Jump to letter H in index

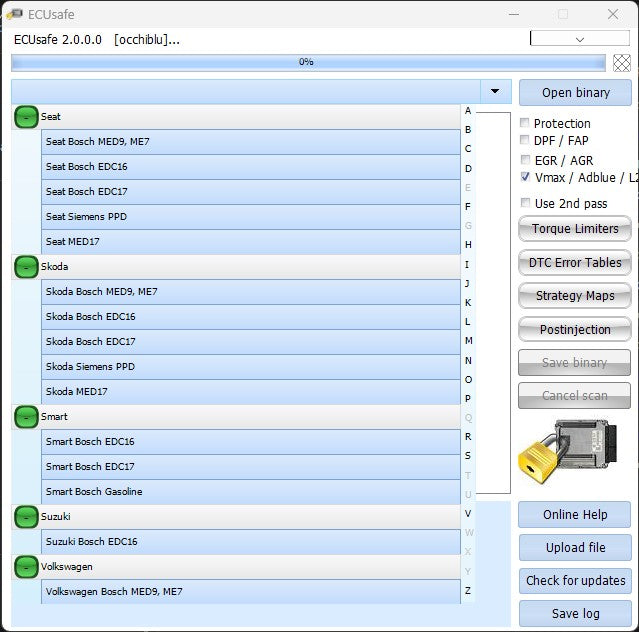click(x=468, y=245)
